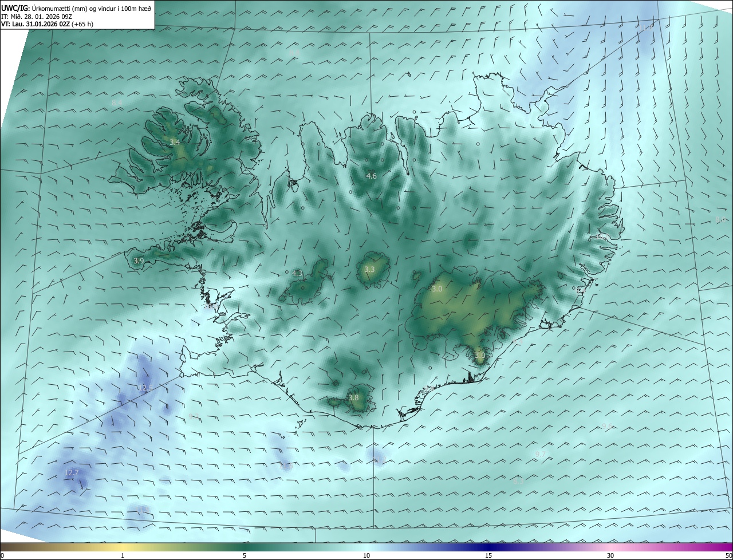Image resolution: width=733 pixels, height=560 pixels.
Task: Select the 'IT: Mið. 28. 01. 2026 09Z' line
Action: pos(37,16)
